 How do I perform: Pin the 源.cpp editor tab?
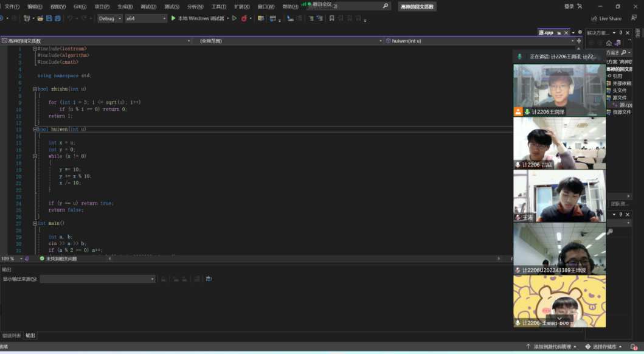(x=559, y=32)
